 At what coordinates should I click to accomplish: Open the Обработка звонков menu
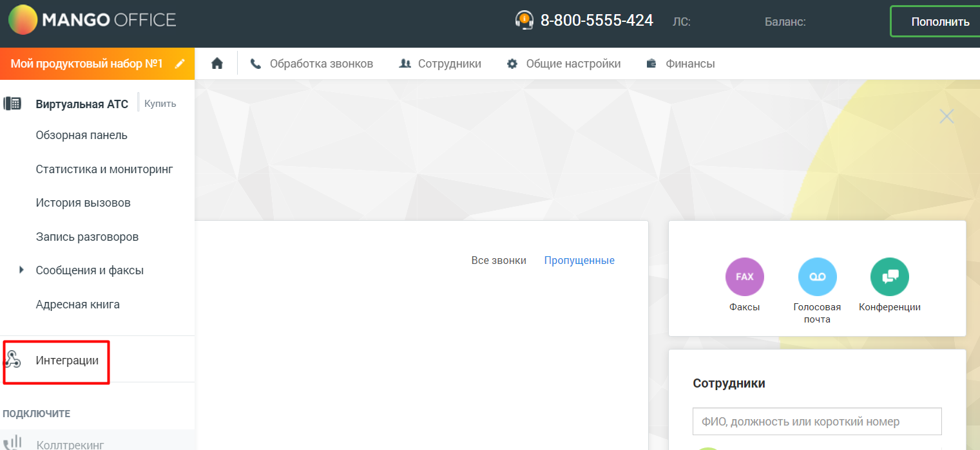(312, 64)
